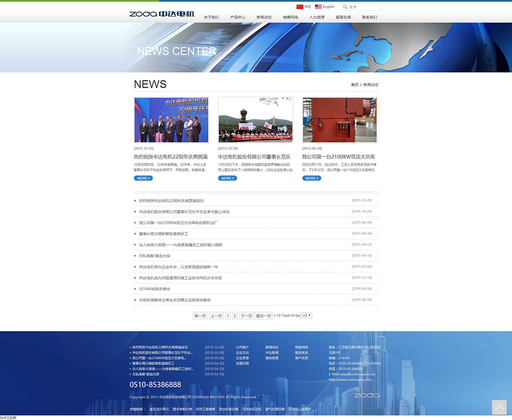Go to 联系我们 in the navigation bar
This screenshot has height=420, width=512.
[370, 17]
